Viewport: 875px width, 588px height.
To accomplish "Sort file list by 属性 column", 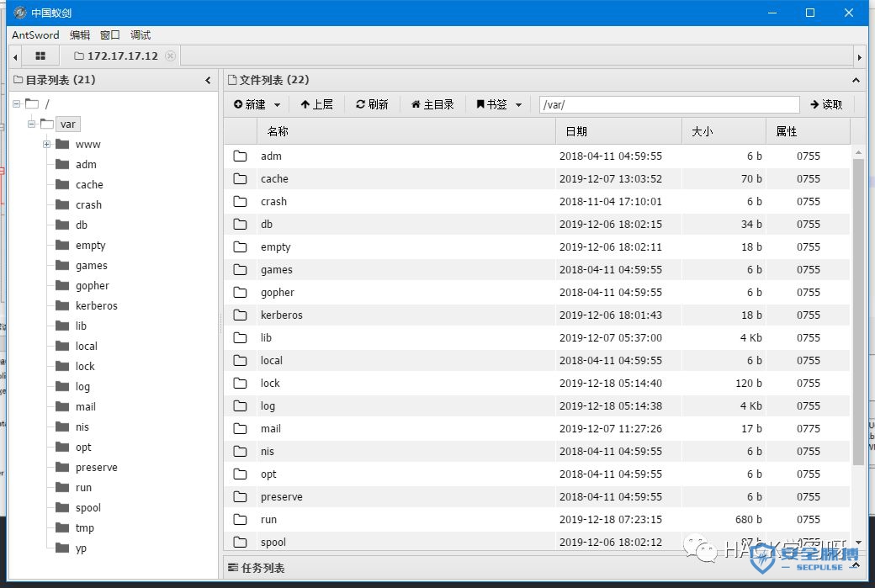I will point(808,132).
